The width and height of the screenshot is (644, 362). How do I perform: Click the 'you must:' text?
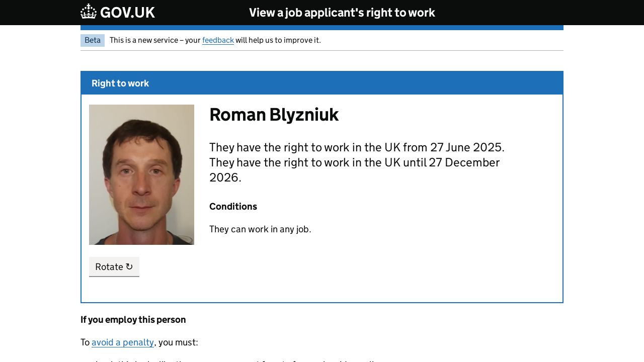coord(178,342)
